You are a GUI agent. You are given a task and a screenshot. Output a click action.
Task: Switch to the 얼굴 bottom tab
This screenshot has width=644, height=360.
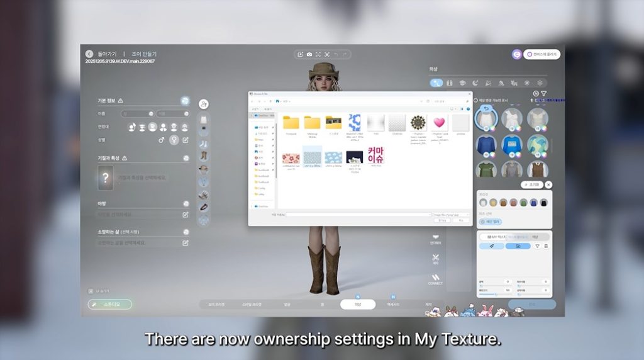287,305
